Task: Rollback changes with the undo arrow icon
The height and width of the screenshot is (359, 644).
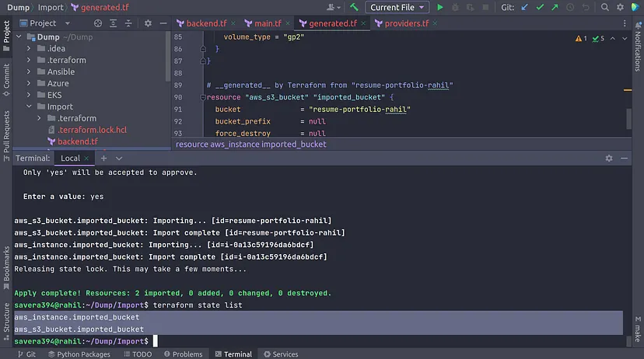Action: point(586,8)
